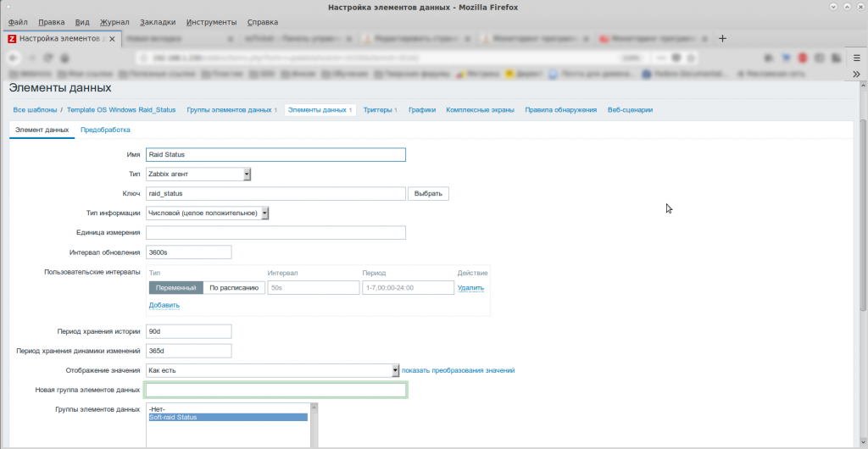This screenshot has height=449, width=868.
Task: Focus Период field 1-7,00:00-24:00
Action: click(409, 287)
